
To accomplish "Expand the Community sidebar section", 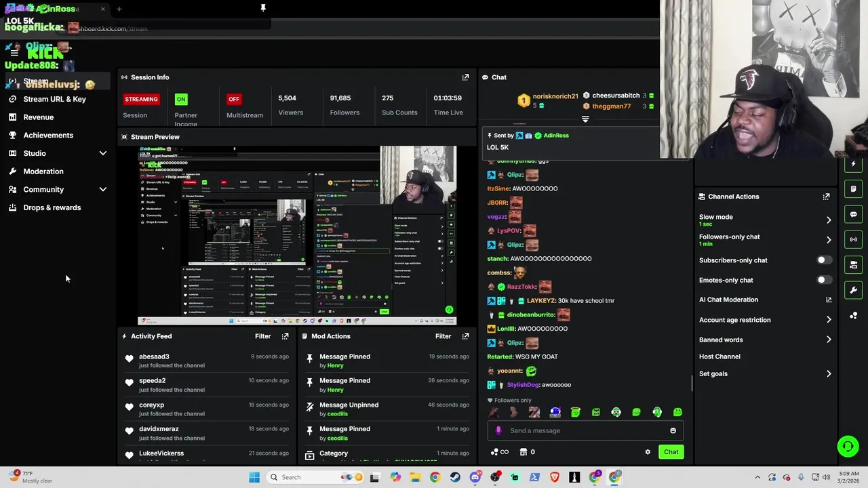I will [x=103, y=190].
